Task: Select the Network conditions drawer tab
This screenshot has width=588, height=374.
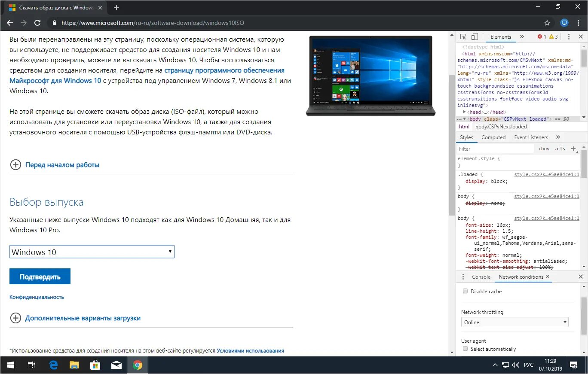Action: 521,277
